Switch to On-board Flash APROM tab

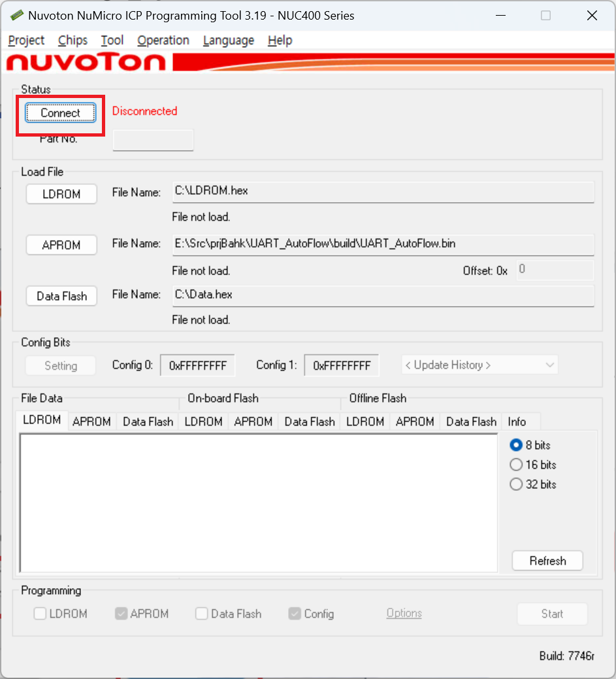[253, 422]
